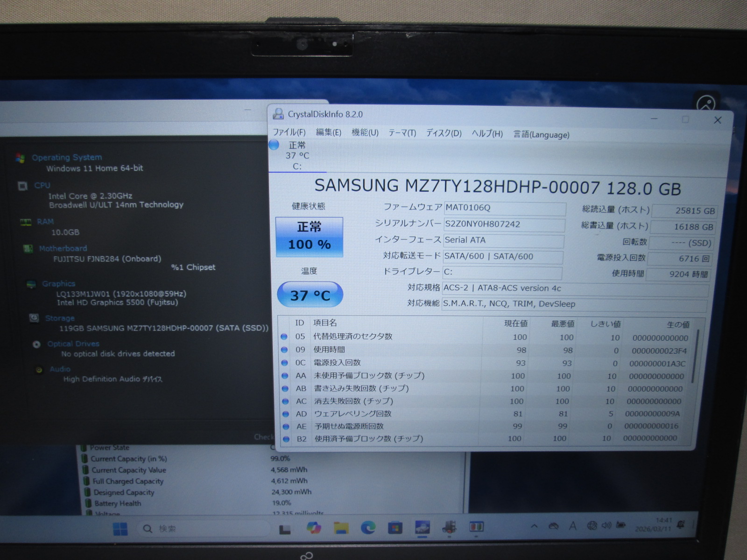The width and height of the screenshot is (747, 560).
Task: Click the Task View taskbar icon
Action: [285, 529]
